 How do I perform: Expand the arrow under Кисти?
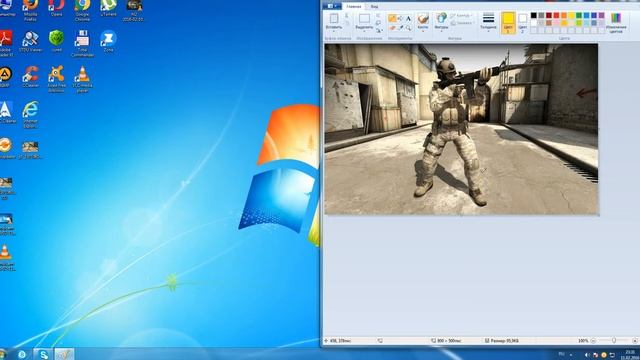(423, 31)
